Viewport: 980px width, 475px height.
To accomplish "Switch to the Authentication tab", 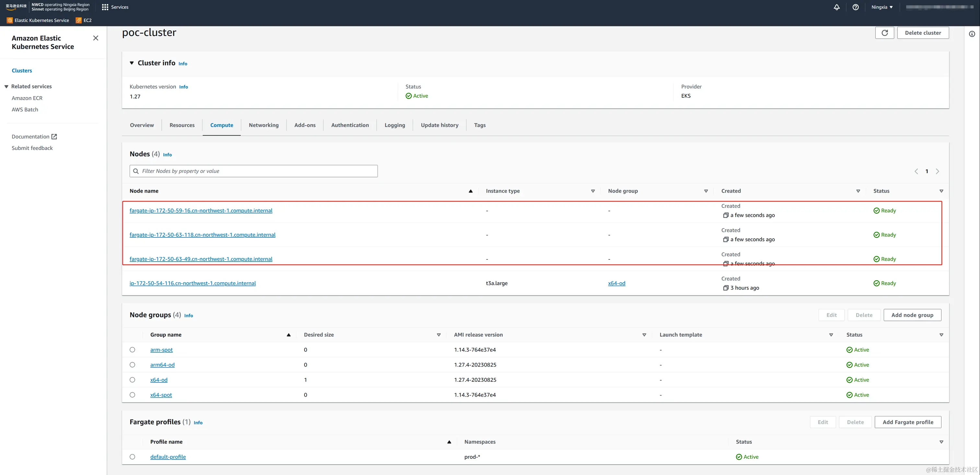I will coord(350,125).
